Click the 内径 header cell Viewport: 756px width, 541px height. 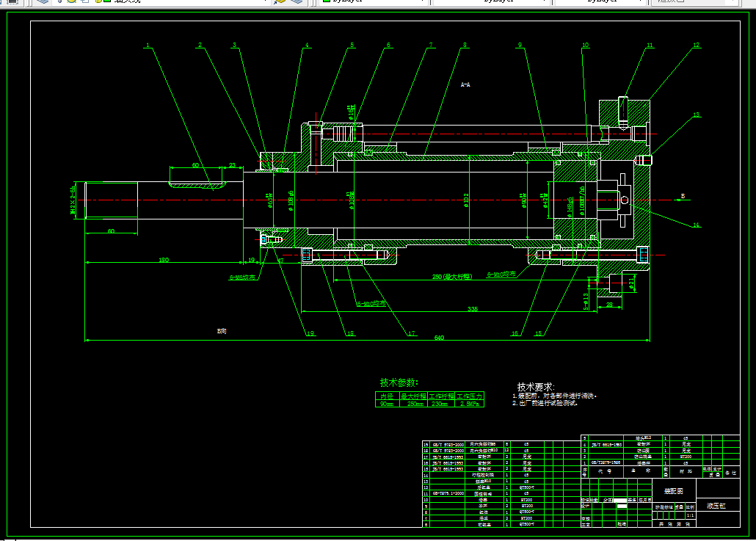(x=387, y=396)
